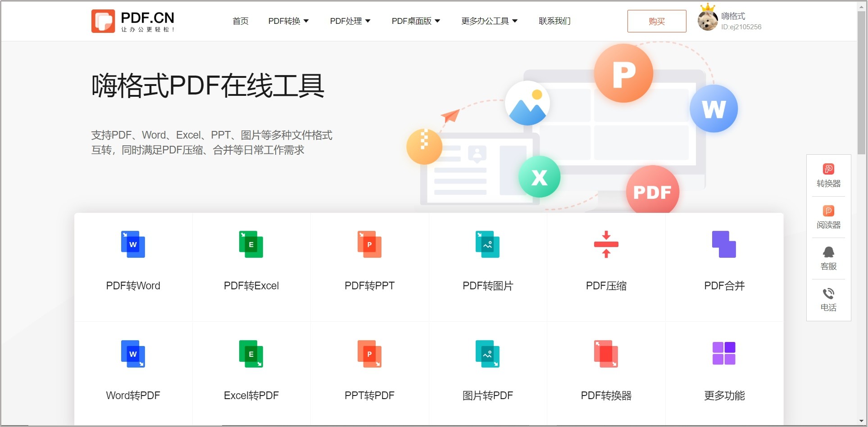
Task: Click the 客服 QQ penguin icon
Action: point(828,252)
